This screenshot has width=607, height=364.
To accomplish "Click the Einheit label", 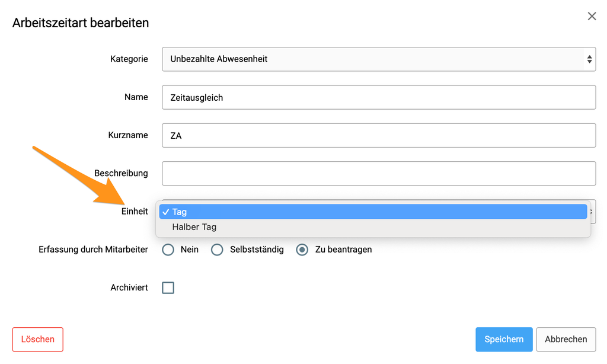I will click(135, 212).
